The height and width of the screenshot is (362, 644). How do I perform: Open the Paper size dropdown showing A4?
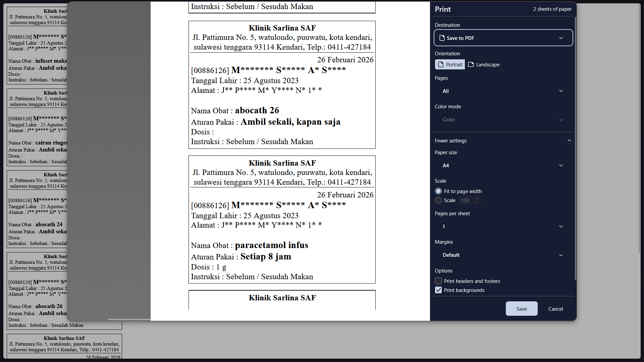(503, 166)
